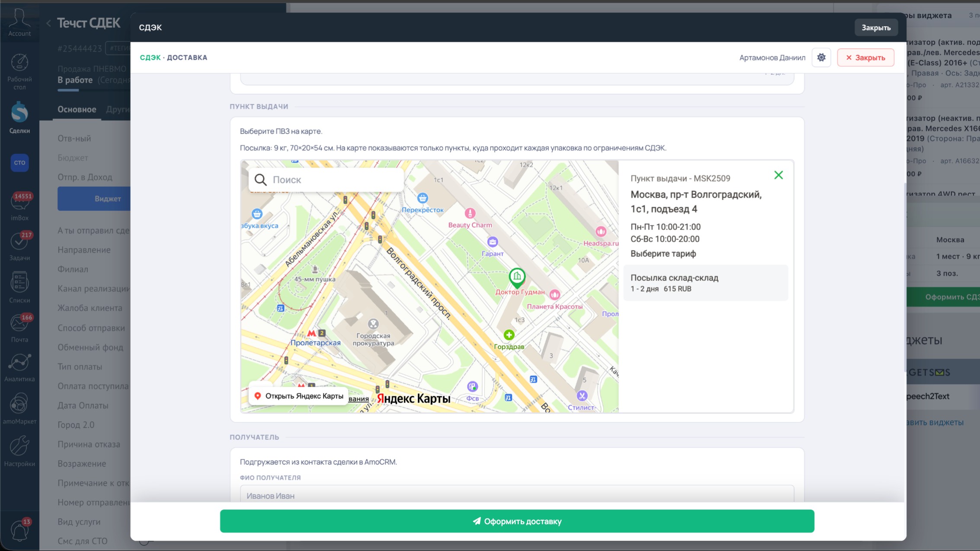
Task: Select the green СДЭК pickup point marker on map
Action: pyautogui.click(x=517, y=278)
